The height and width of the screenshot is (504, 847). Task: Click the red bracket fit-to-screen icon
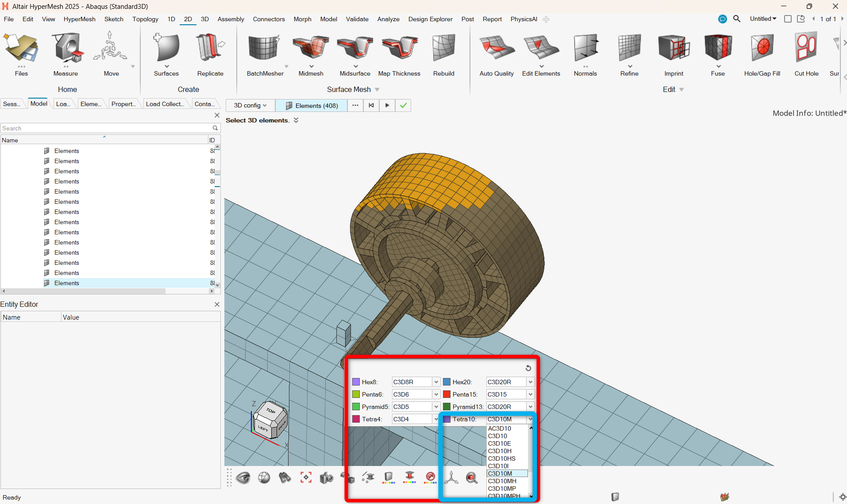[306, 477]
